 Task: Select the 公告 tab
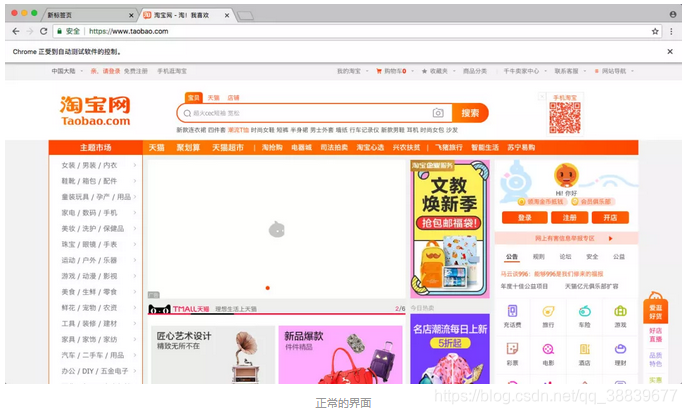coord(512,257)
